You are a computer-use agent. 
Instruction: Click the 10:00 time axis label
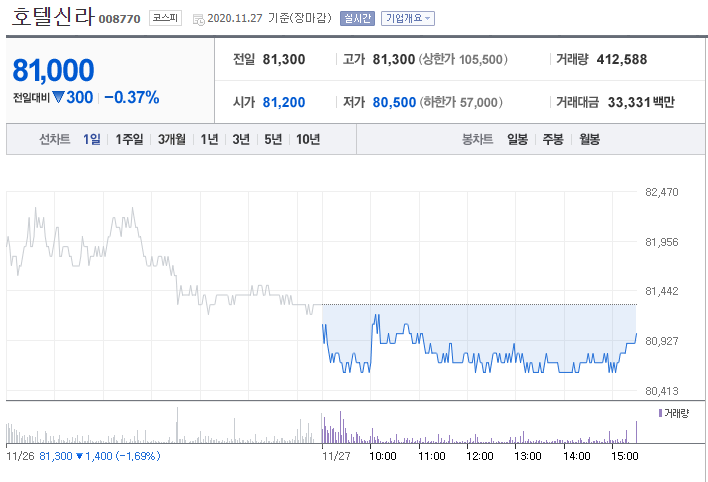coord(383,456)
